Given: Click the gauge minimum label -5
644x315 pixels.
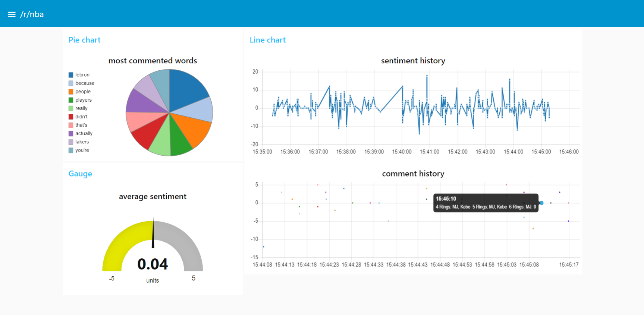Looking at the screenshot, I should pyautogui.click(x=111, y=279).
